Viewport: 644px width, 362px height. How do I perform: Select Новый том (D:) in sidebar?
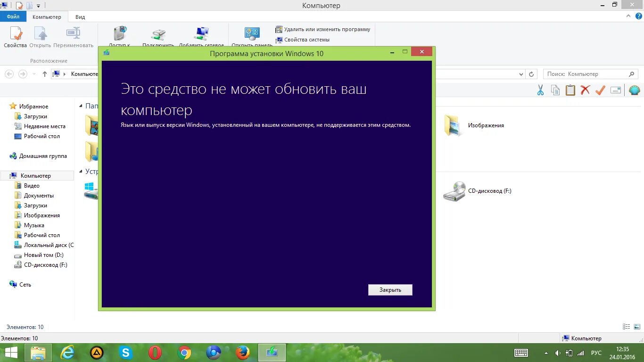click(x=43, y=255)
